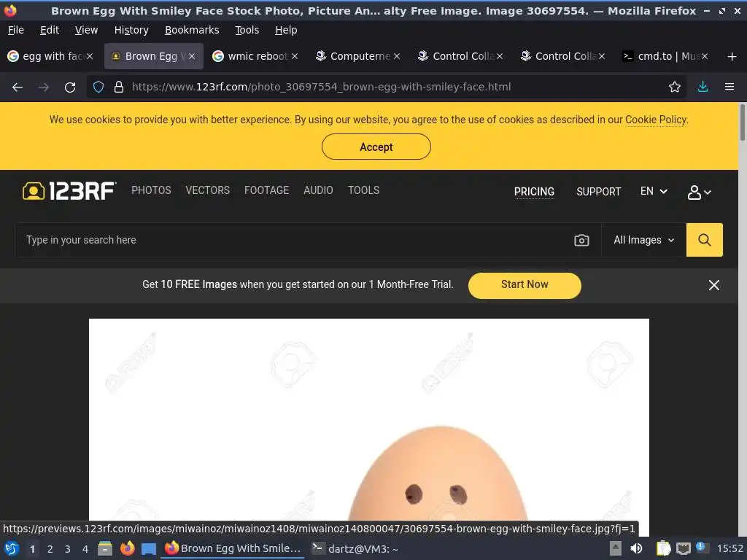Dismiss the free trial banner
This screenshot has height=560, width=747.
click(x=713, y=285)
